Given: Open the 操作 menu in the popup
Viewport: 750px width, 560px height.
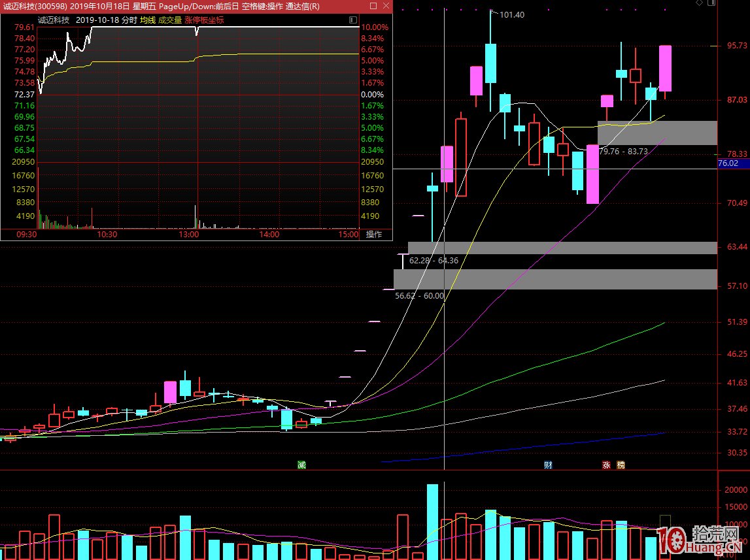Looking at the screenshot, I should coord(374,235).
